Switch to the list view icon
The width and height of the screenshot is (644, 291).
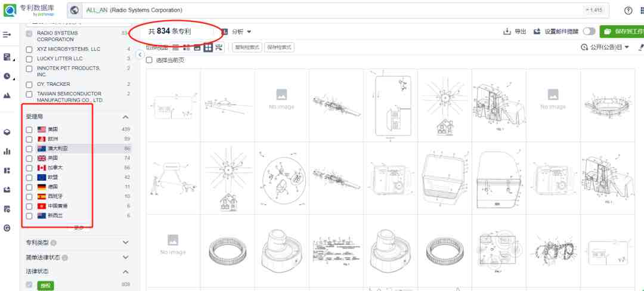176,48
